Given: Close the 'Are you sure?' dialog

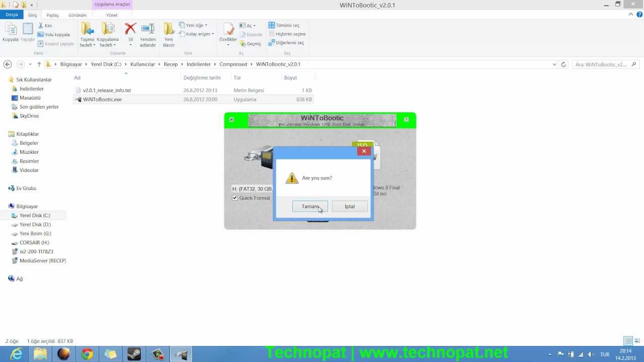Looking at the screenshot, I should [x=364, y=151].
